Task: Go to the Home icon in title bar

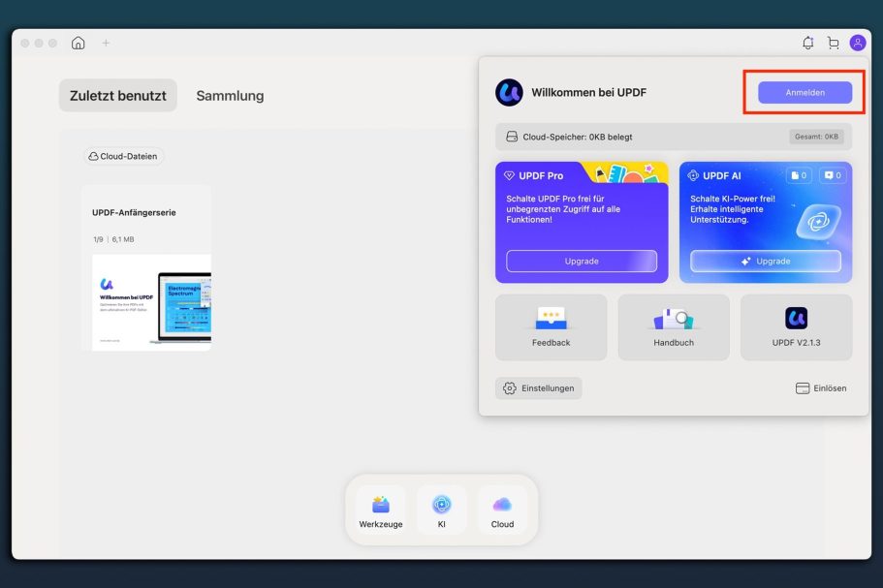Action: click(79, 43)
